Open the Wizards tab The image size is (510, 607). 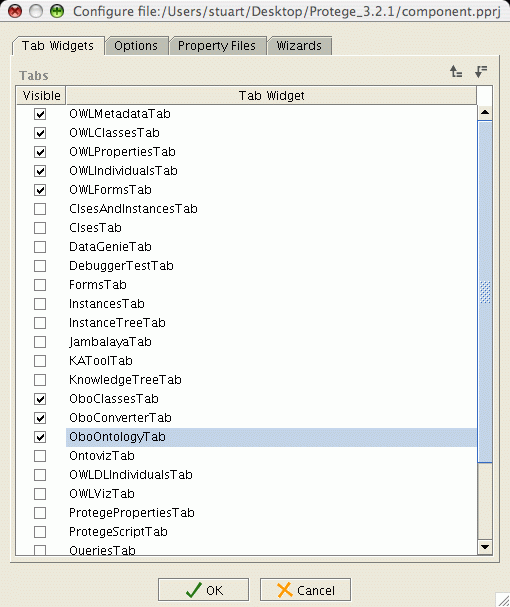click(299, 46)
